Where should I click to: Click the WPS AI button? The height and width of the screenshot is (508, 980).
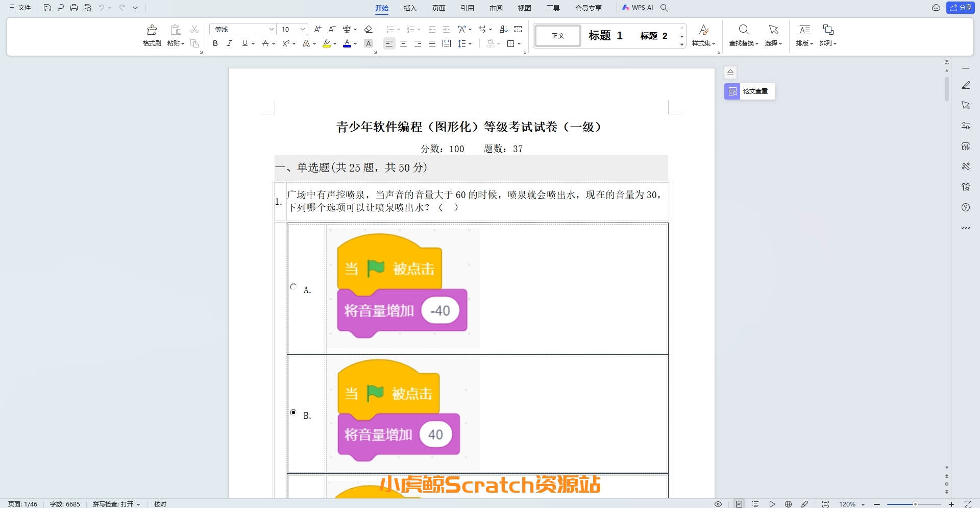click(638, 8)
